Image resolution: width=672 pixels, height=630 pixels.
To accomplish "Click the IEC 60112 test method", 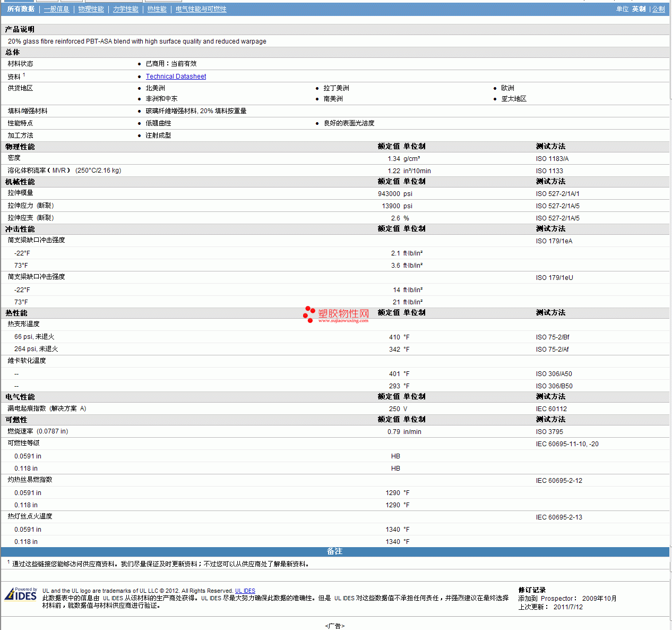I will [552, 409].
